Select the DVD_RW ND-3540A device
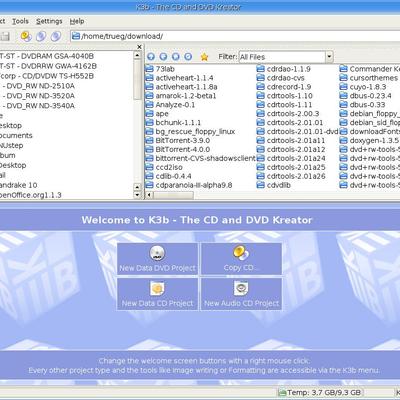This screenshot has height=400, width=400. click(40, 106)
